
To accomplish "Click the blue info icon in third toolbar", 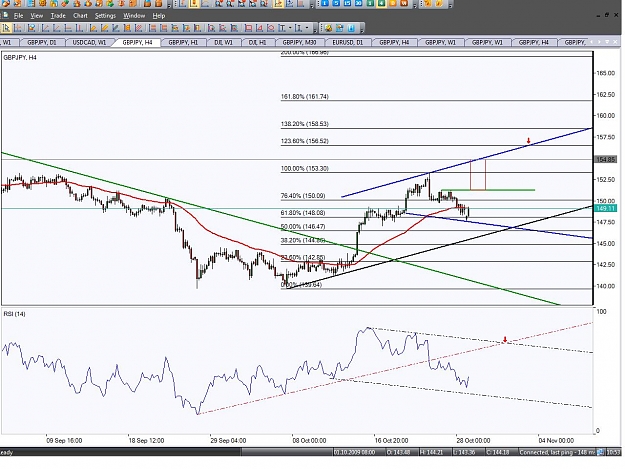I will pyautogui.click(x=351, y=28).
